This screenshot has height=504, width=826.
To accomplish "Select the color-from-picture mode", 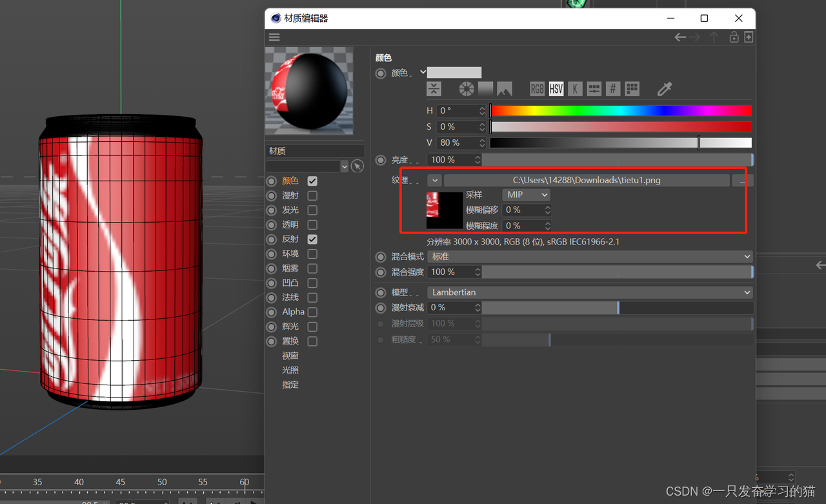I will pos(504,89).
